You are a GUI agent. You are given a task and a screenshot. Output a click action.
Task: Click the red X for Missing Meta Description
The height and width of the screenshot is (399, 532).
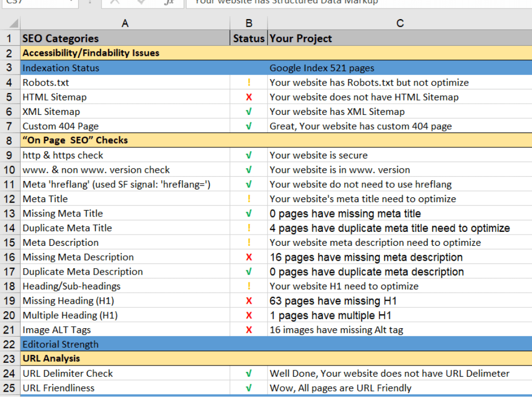coord(248,257)
